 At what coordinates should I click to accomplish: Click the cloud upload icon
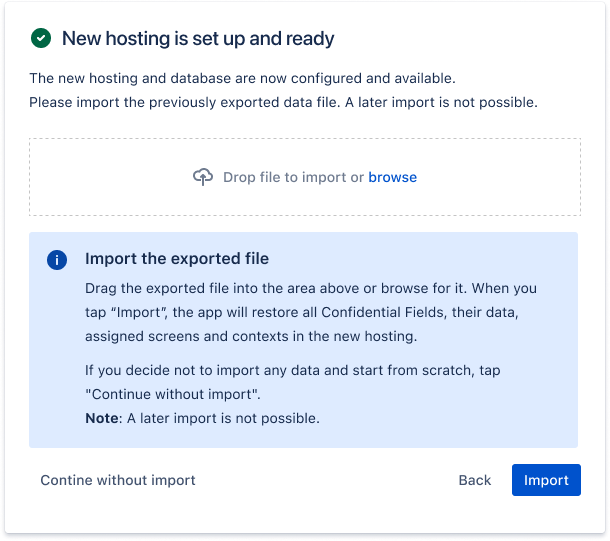(x=203, y=177)
